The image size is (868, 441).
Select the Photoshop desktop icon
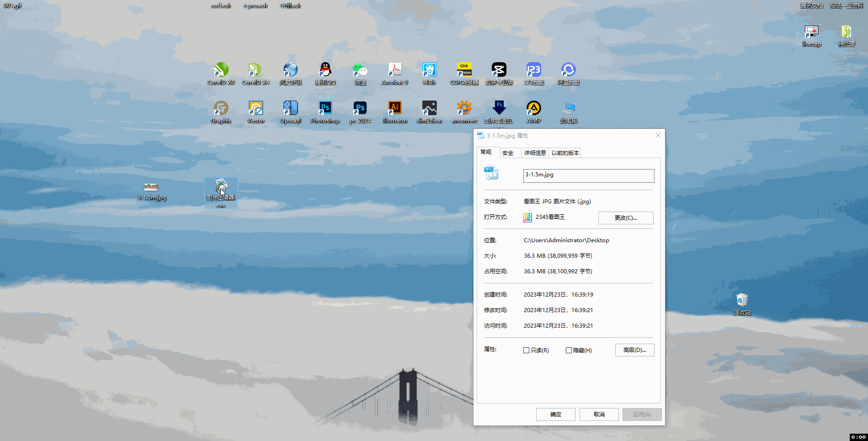click(325, 112)
